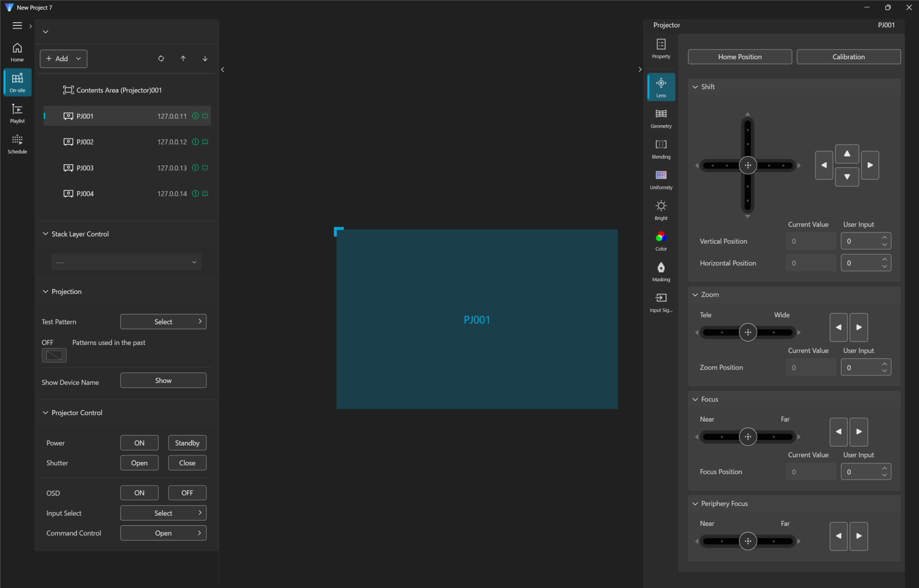
Task: Click the refresh icon in projector list
Action: pos(161,58)
